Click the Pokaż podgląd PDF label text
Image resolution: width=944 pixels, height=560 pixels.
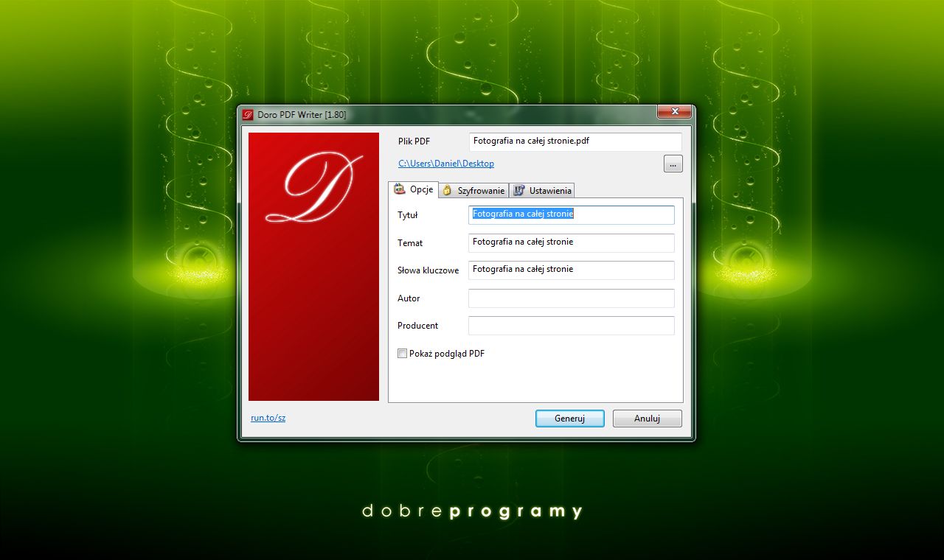coord(447,354)
